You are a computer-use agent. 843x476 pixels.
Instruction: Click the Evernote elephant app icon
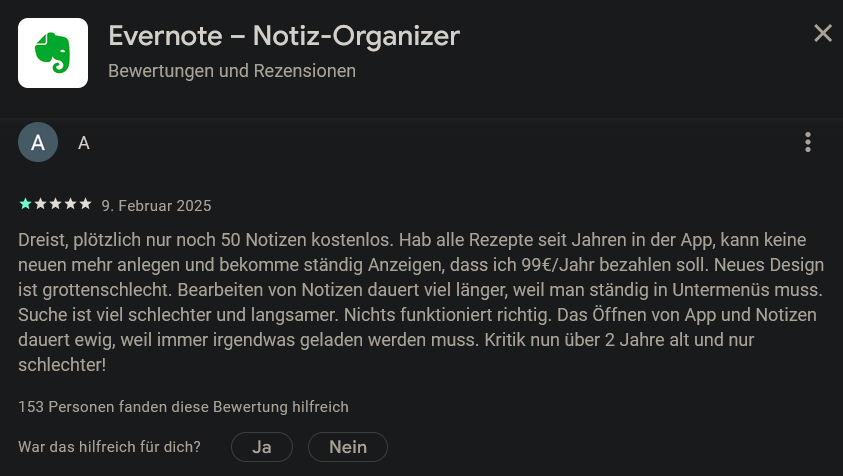point(53,53)
